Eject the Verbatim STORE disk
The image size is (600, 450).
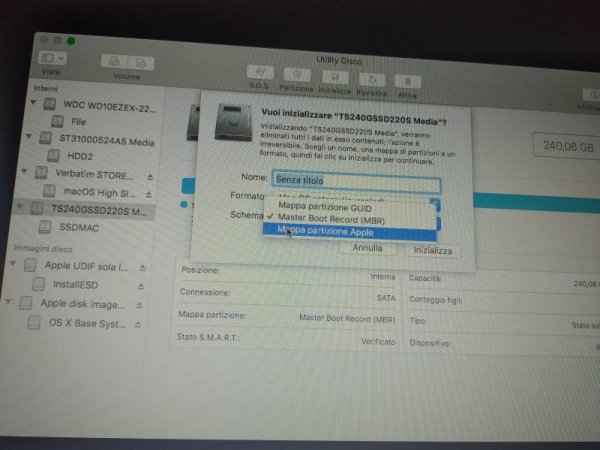pyautogui.click(x=150, y=177)
